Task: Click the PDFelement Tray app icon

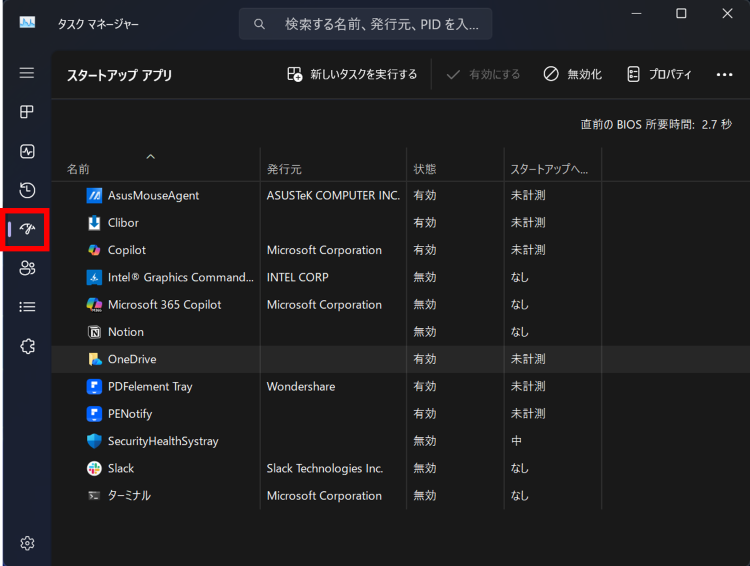Action: 94,386
